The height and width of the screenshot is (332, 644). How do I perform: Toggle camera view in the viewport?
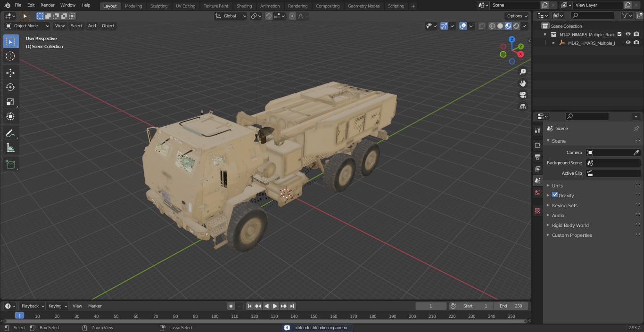(523, 95)
